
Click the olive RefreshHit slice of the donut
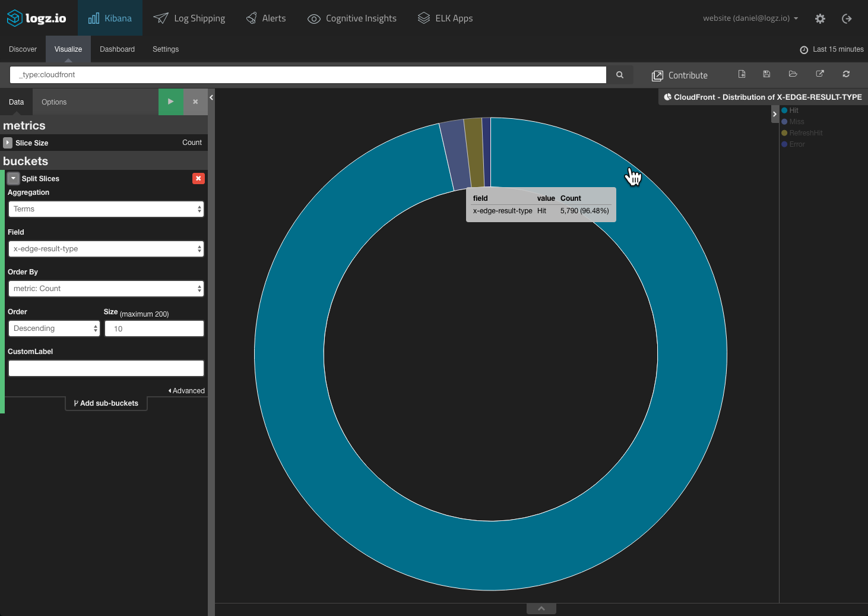(476, 153)
